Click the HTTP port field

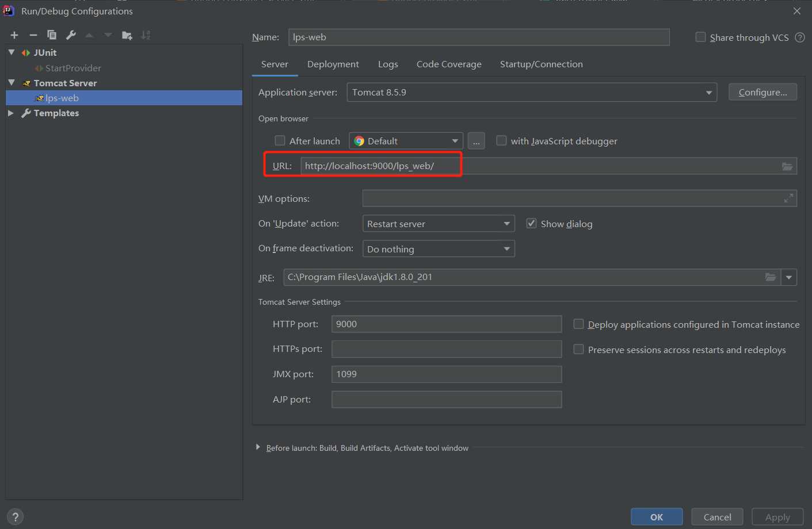click(447, 324)
